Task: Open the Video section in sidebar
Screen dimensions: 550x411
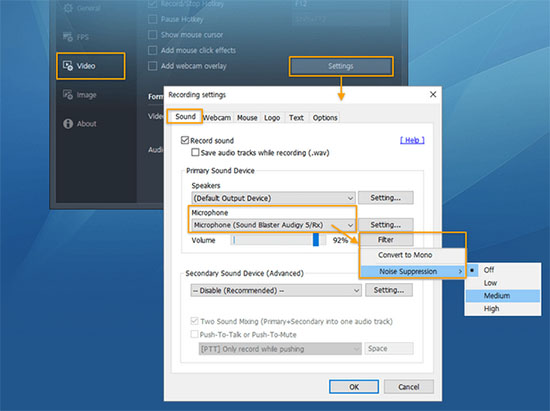Action: tap(90, 66)
